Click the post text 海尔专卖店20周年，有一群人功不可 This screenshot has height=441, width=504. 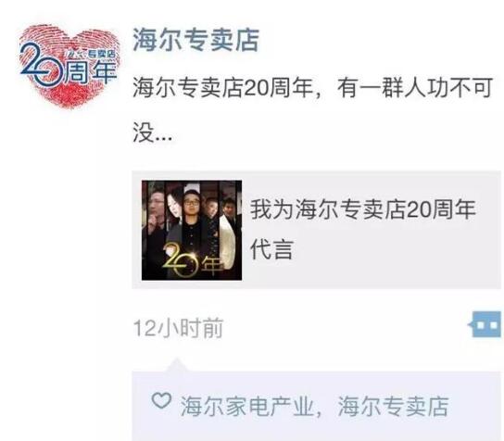(312, 87)
